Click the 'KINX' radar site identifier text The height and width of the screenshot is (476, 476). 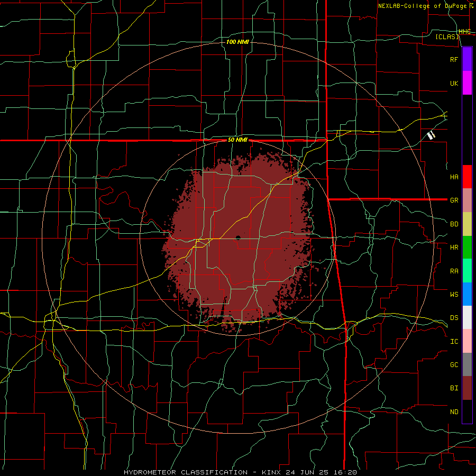click(x=272, y=472)
